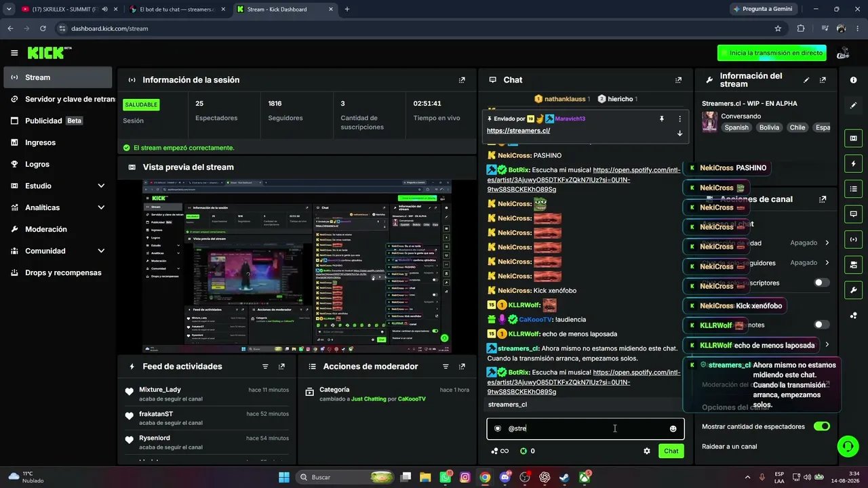
Task: Send message with the Chat button
Action: [x=671, y=451]
